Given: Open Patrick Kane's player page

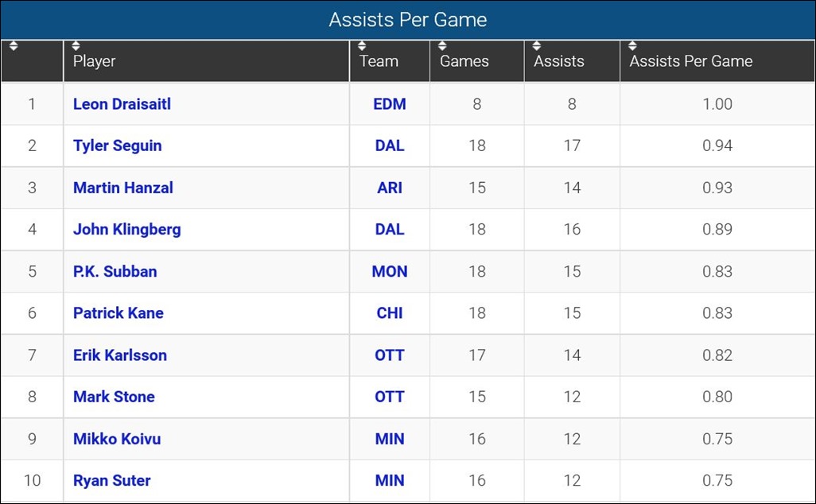Looking at the screenshot, I should tap(118, 312).
